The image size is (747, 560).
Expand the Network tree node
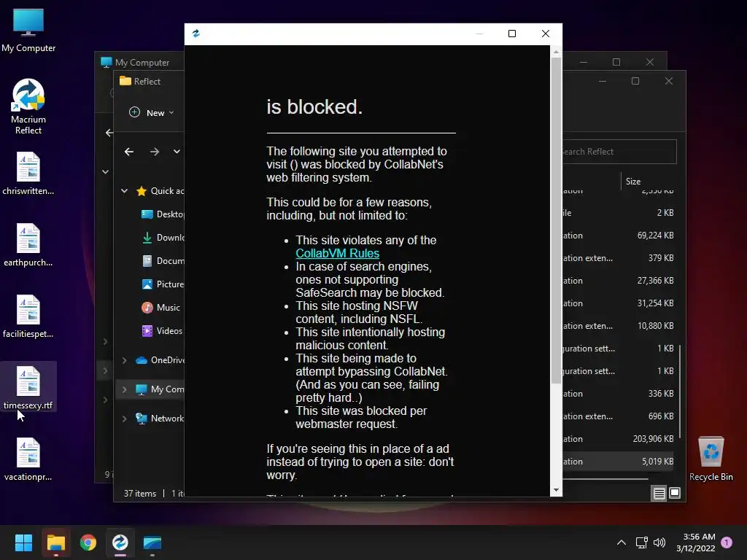point(124,419)
